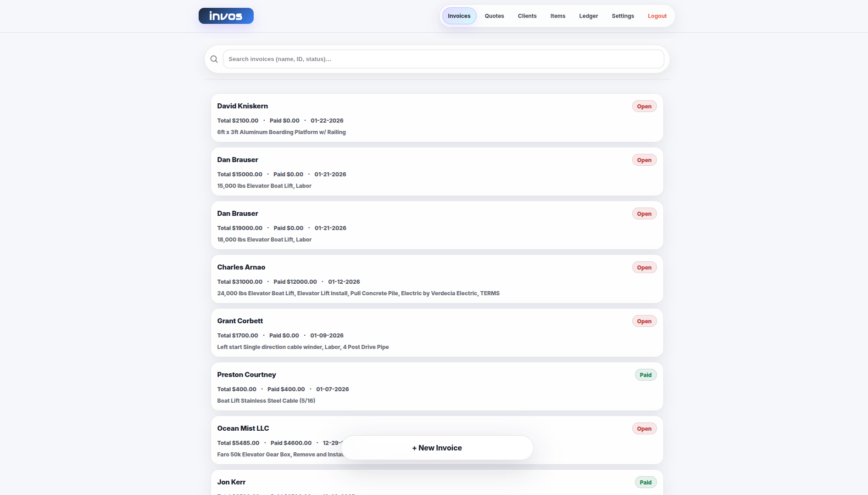This screenshot has width=868, height=495.
Task: Click the Logout link
Action: pyautogui.click(x=657, y=16)
